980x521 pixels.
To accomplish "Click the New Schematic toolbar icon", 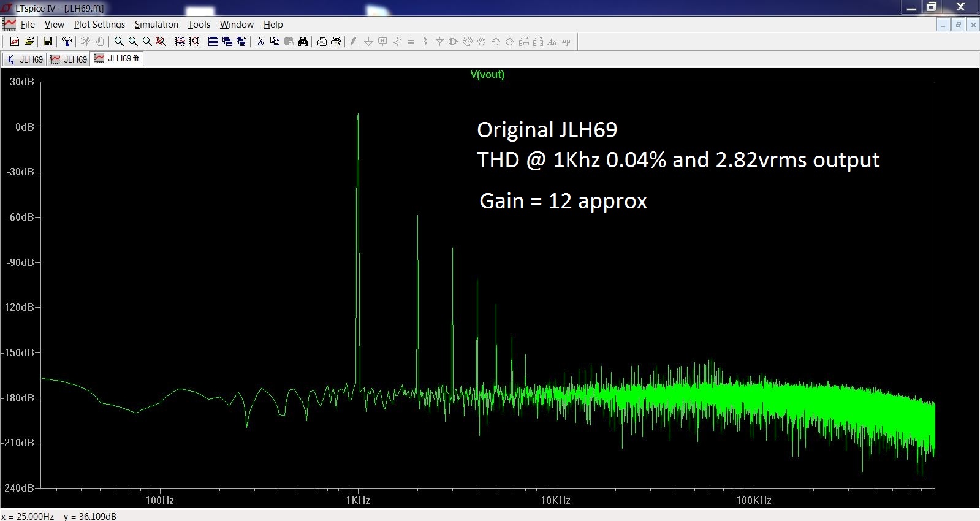I will (x=15, y=42).
